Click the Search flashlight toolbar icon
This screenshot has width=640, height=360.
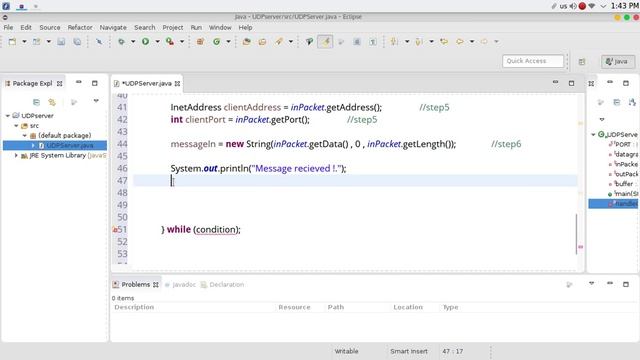coord(279,42)
